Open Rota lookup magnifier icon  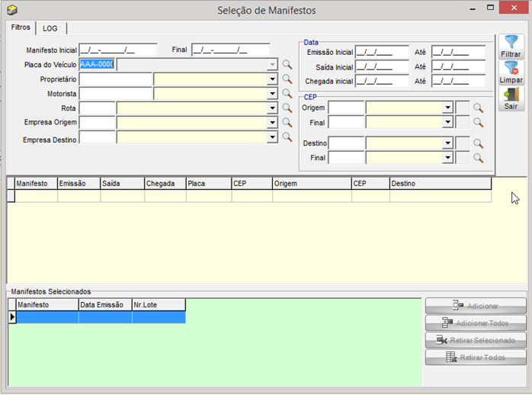[x=287, y=108]
